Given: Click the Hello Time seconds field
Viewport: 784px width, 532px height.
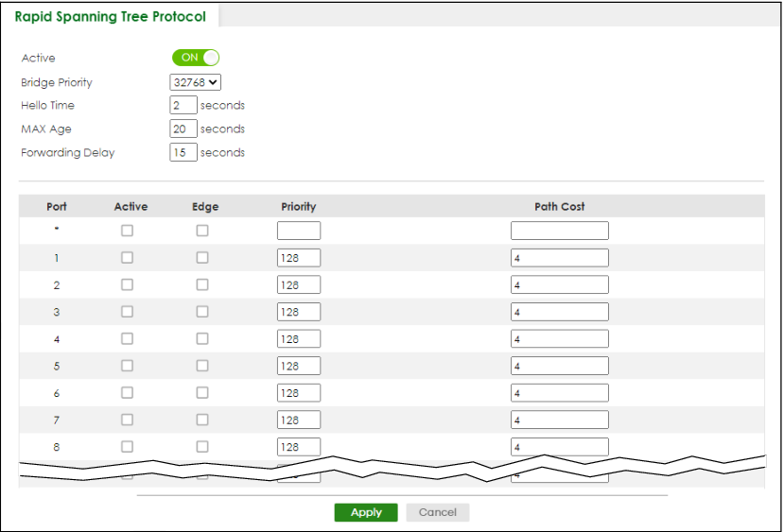Looking at the screenshot, I should coord(183,106).
